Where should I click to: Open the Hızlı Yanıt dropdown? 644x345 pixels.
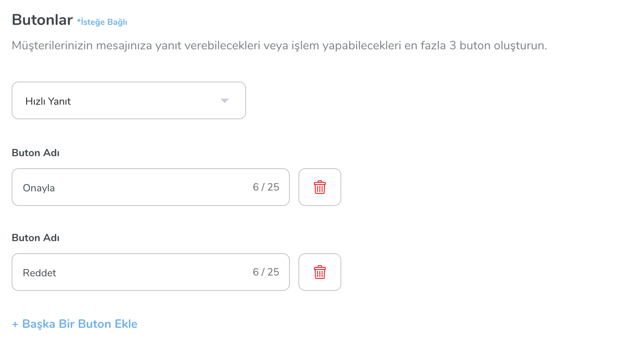pyautogui.click(x=129, y=100)
